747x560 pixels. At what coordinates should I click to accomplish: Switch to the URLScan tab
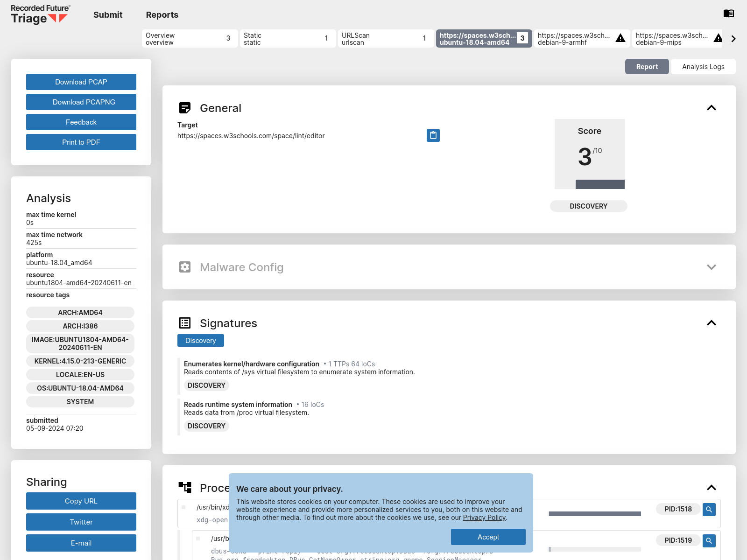[x=386, y=38]
